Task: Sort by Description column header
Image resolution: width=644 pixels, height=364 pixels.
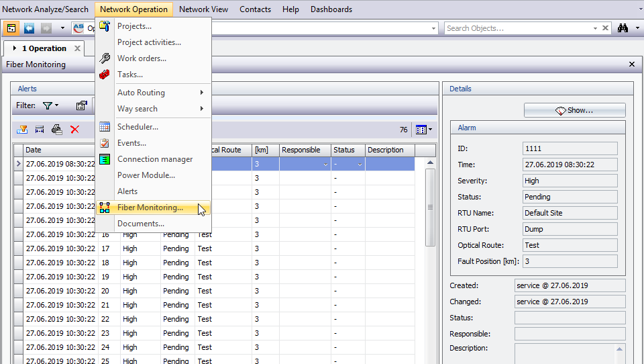Action: pyautogui.click(x=390, y=150)
